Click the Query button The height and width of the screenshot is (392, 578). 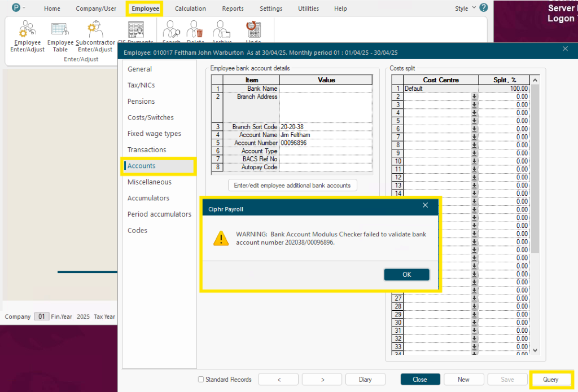[551, 380]
